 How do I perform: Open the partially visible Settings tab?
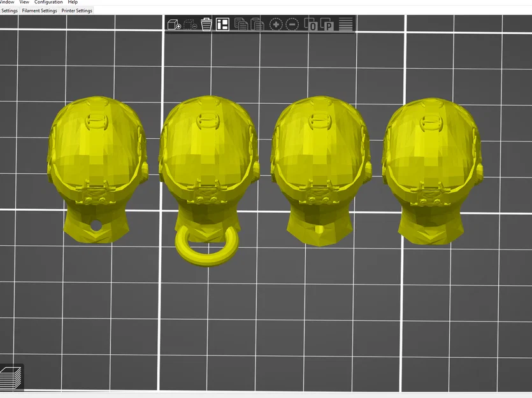(9, 11)
